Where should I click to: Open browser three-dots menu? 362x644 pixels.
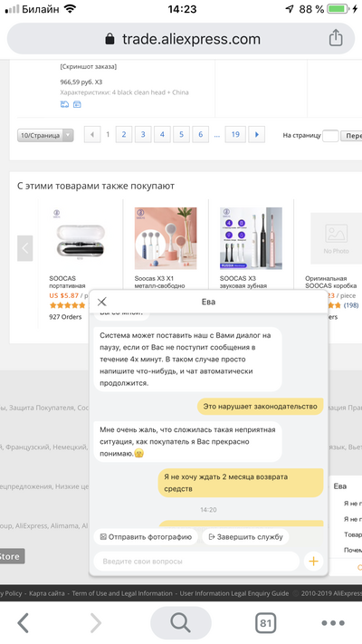[x=333, y=623]
